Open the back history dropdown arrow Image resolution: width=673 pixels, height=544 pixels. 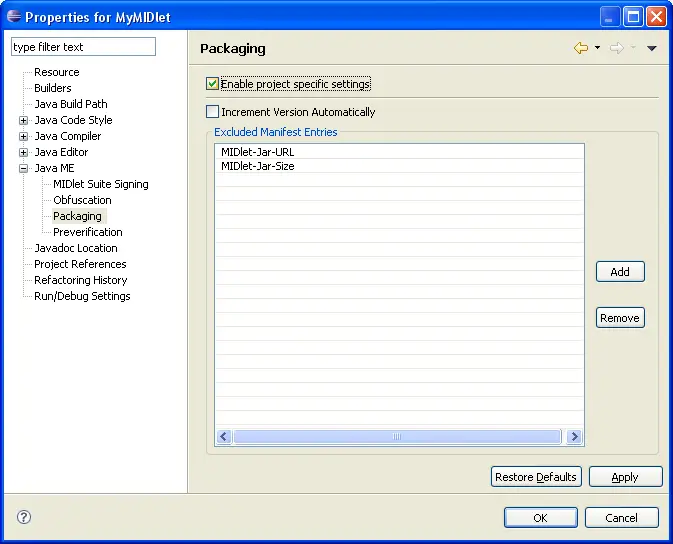(597, 48)
